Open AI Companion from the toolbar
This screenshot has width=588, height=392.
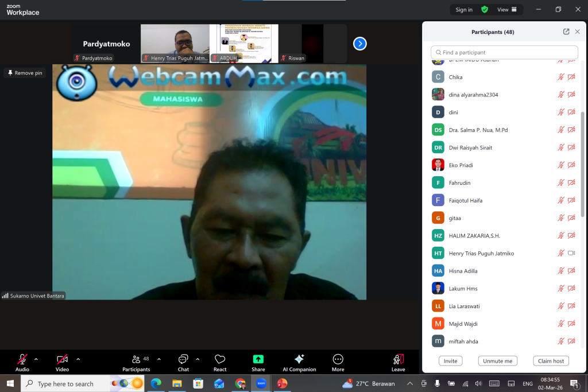[x=299, y=360]
